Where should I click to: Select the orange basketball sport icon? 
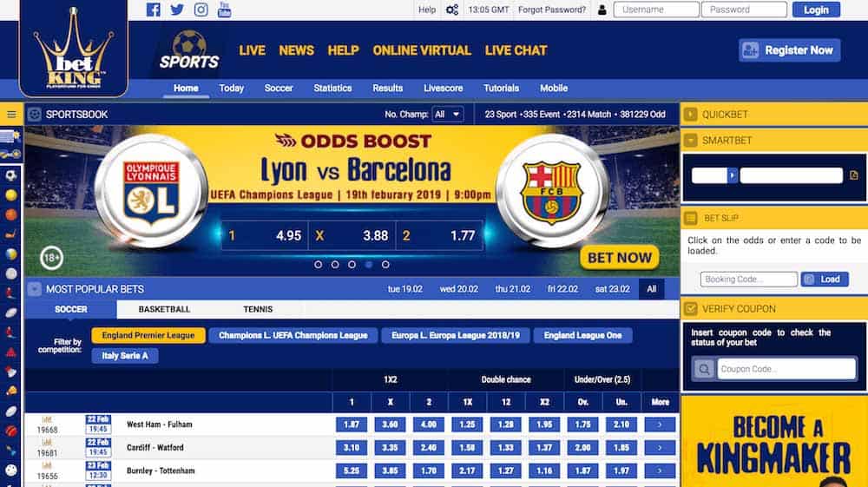point(11,214)
